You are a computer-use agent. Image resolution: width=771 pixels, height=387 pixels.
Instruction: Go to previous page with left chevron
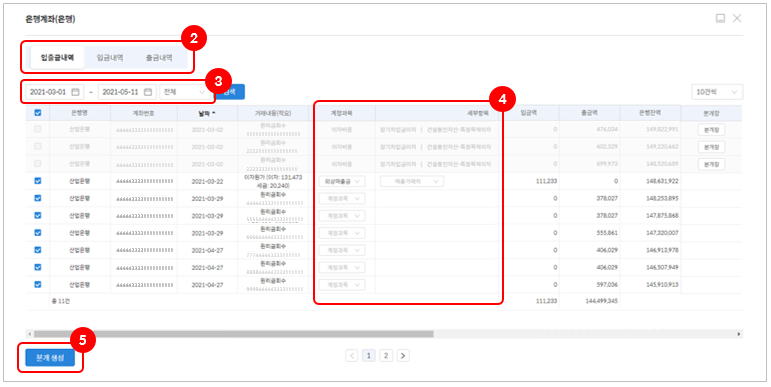(x=352, y=356)
